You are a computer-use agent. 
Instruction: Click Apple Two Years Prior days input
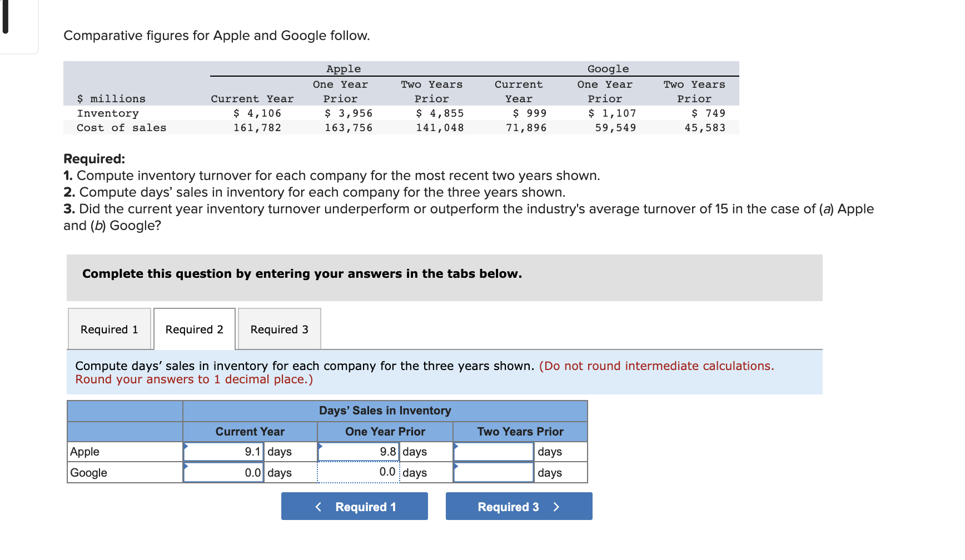tap(494, 452)
